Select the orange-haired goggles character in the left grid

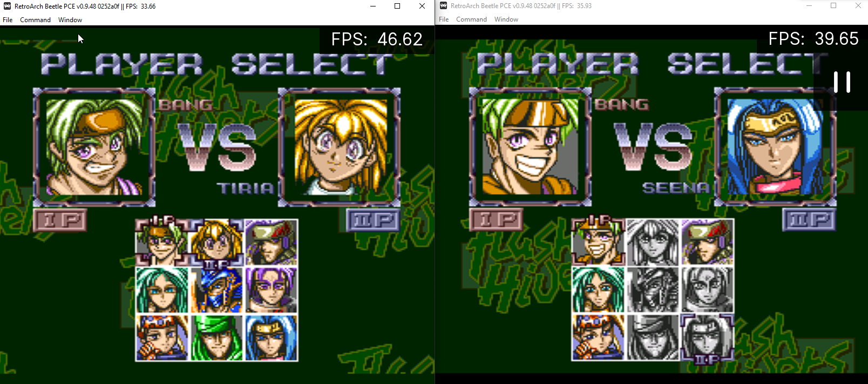(x=162, y=338)
